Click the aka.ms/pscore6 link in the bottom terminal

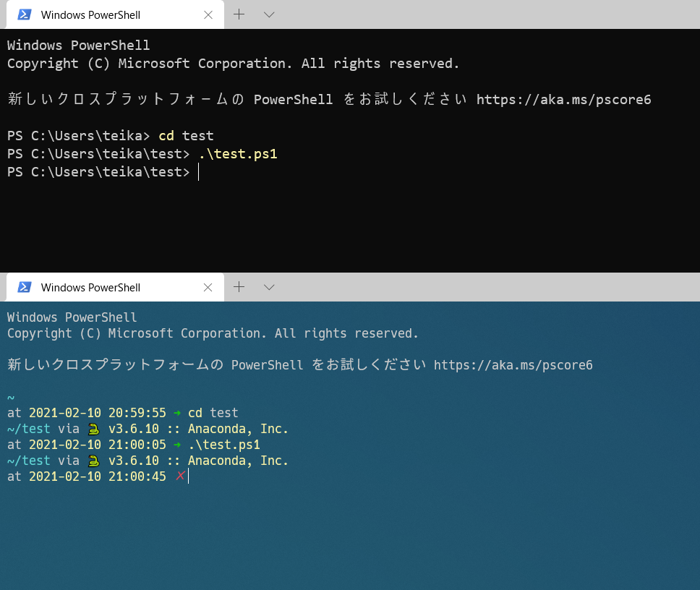[513, 365]
